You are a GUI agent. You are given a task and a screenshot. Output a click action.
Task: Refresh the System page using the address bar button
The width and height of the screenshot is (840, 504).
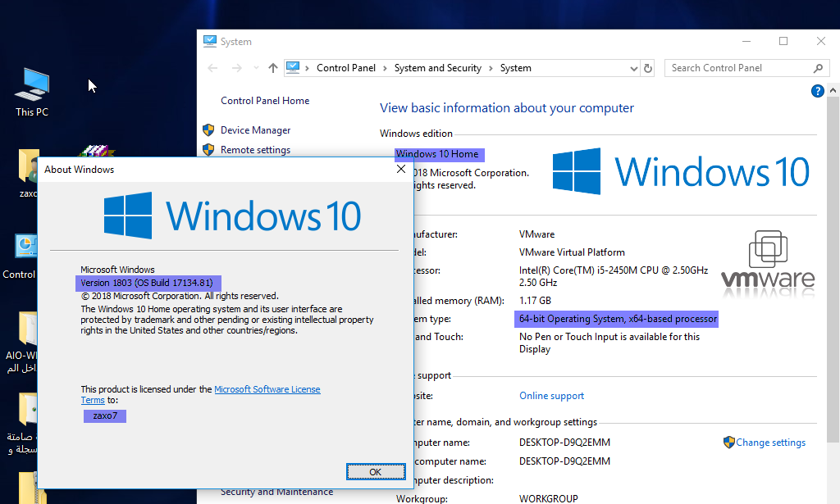point(648,68)
